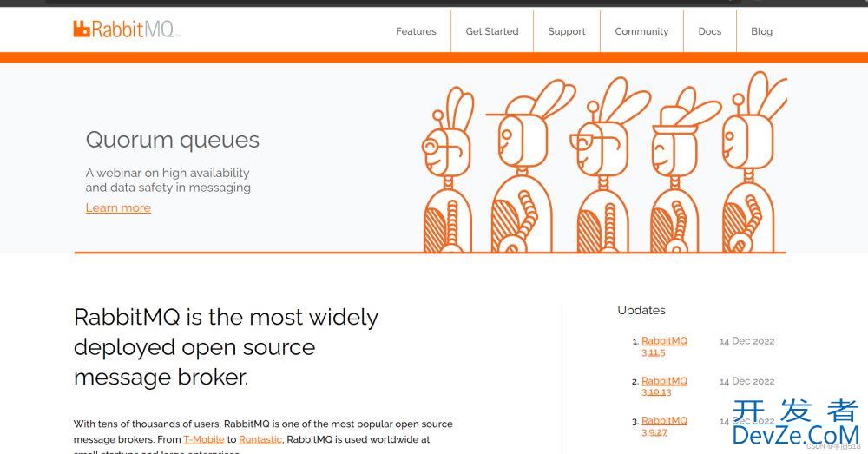Visit the Blog page
The height and width of the screenshot is (454, 868).
tap(761, 31)
